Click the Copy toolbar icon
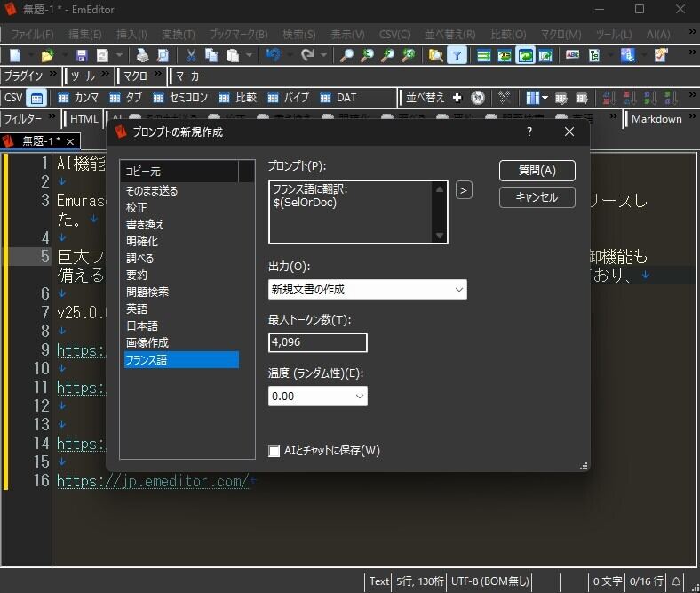This screenshot has height=593, width=700. tap(211, 55)
